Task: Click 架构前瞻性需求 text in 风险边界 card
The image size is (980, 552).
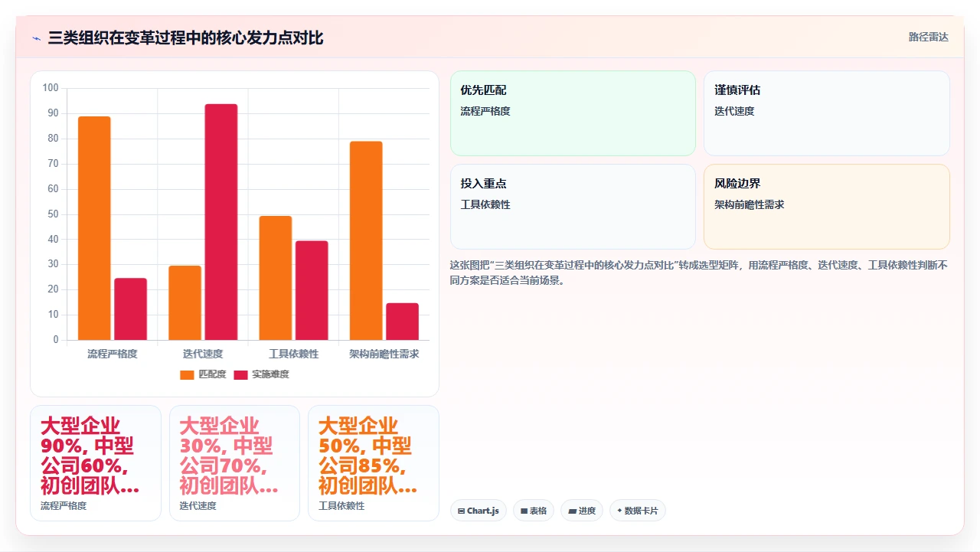Action: point(750,204)
